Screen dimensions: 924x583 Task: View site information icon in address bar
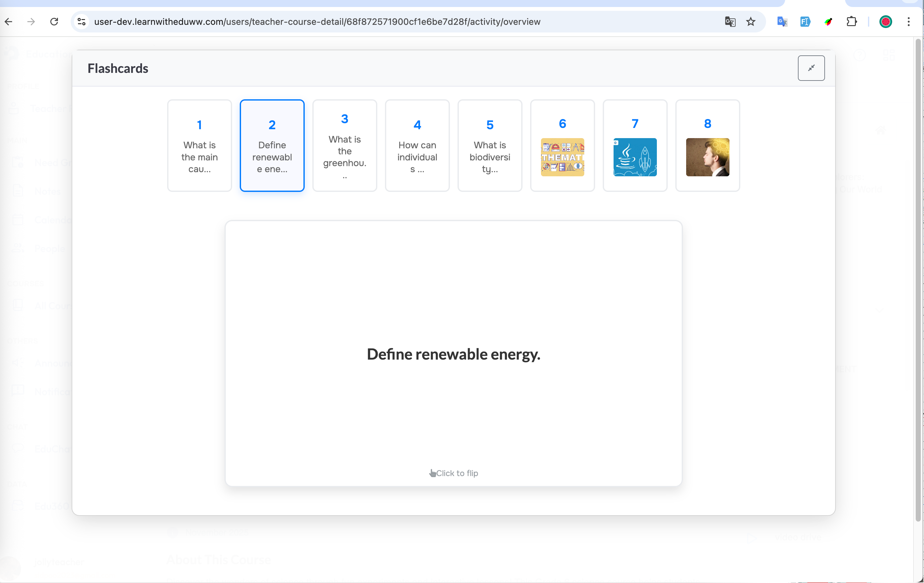coord(81,22)
